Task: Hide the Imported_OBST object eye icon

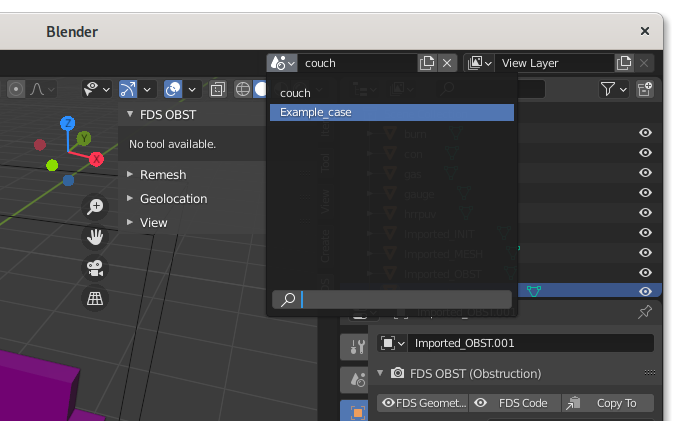Action: point(645,273)
